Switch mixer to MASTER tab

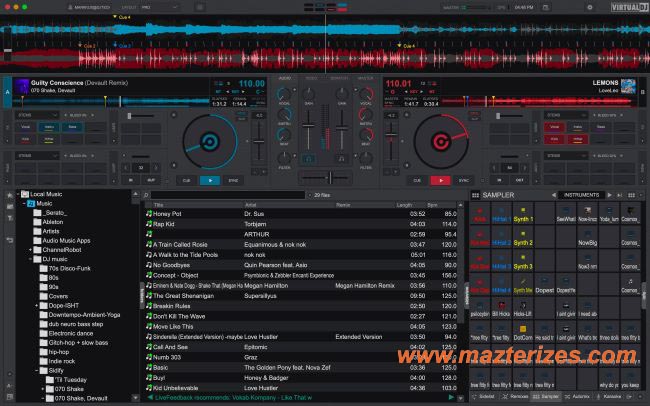tap(366, 78)
